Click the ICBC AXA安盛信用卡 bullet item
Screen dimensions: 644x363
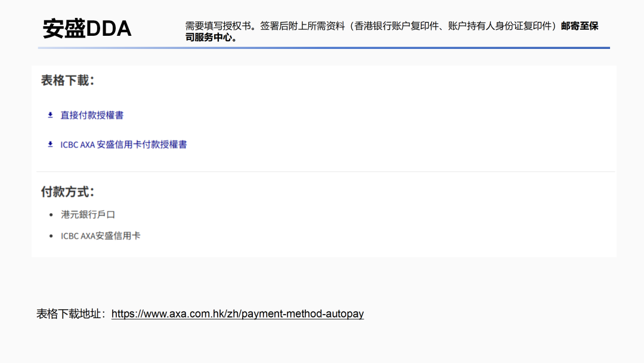point(101,236)
